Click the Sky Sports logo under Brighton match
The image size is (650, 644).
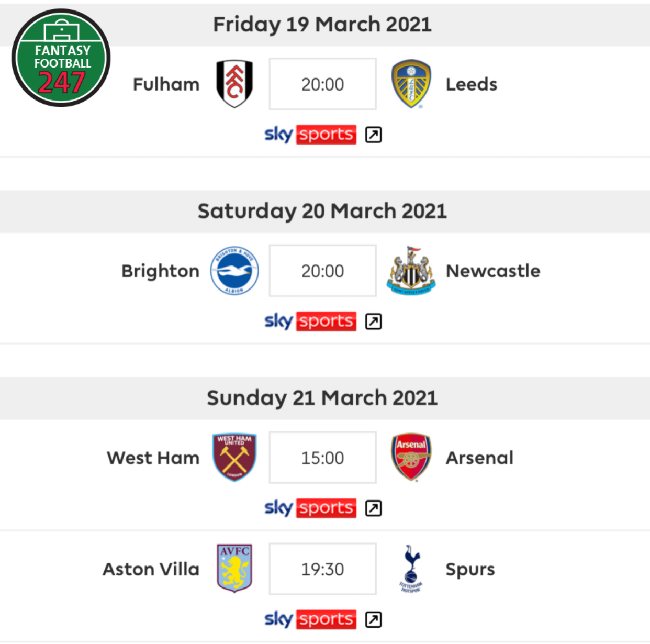(x=309, y=321)
